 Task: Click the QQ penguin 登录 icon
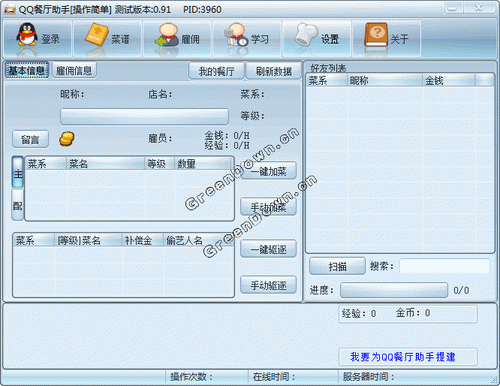pos(27,35)
